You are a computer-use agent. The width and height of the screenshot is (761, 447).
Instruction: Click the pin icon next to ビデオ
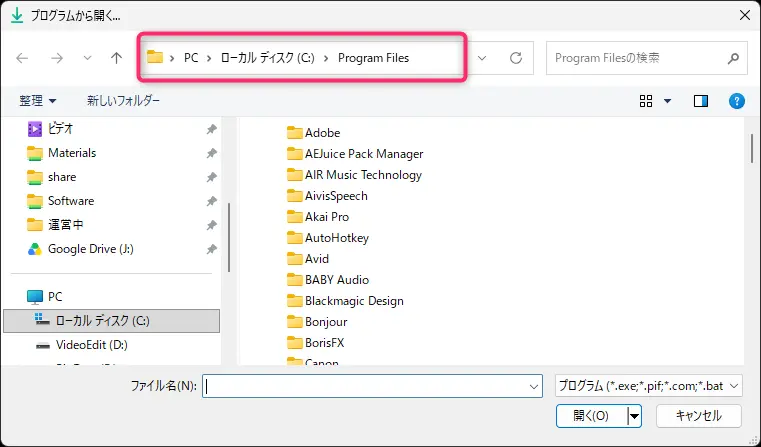tap(212, 129)
